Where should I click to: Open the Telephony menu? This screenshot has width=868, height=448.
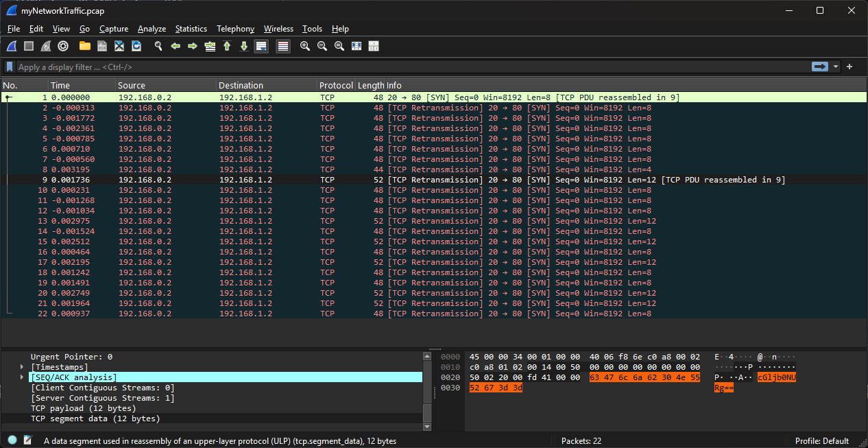(x=235, y=29)
